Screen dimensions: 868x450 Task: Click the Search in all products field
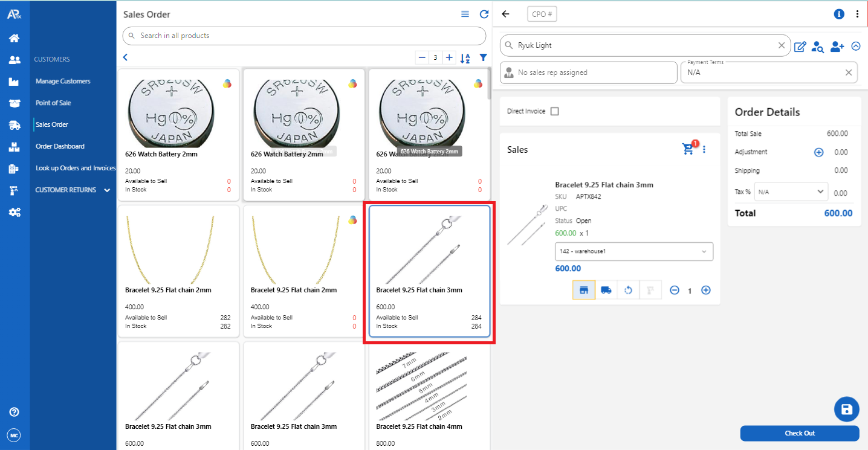pyautogui.click(x=304, y=36)
